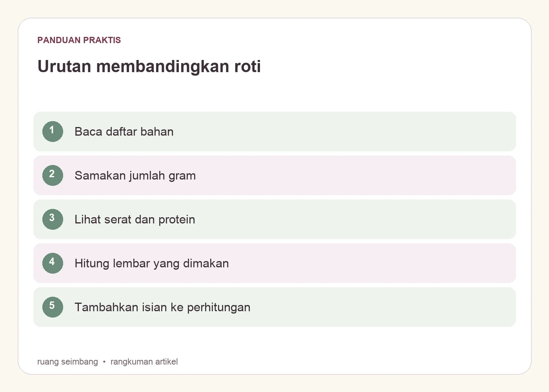Click the heading "Urutan membandingkan roti"
549x392 pixels.
pos(149,66)
